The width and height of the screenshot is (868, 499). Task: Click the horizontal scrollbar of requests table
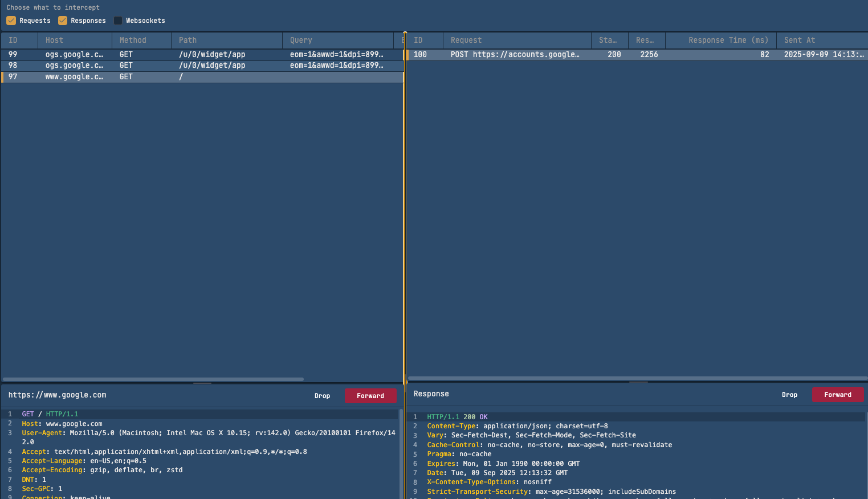(x=153, y=379)
